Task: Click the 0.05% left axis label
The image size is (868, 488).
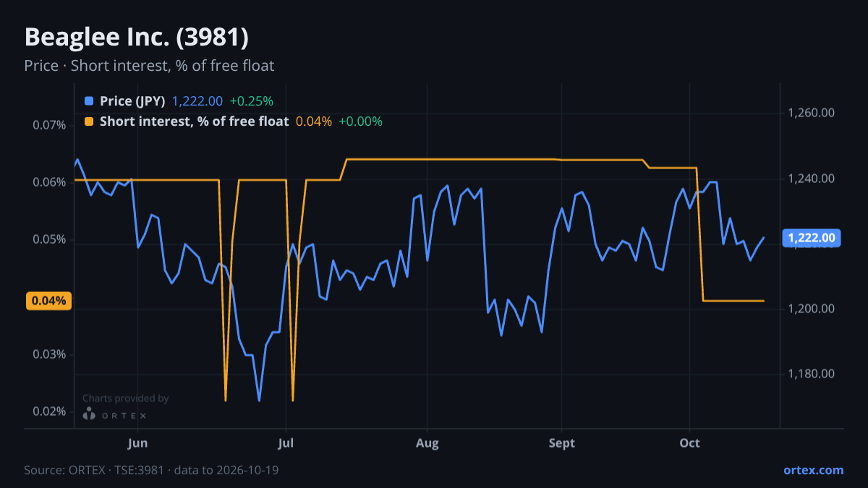Action: tap(49, 240)
